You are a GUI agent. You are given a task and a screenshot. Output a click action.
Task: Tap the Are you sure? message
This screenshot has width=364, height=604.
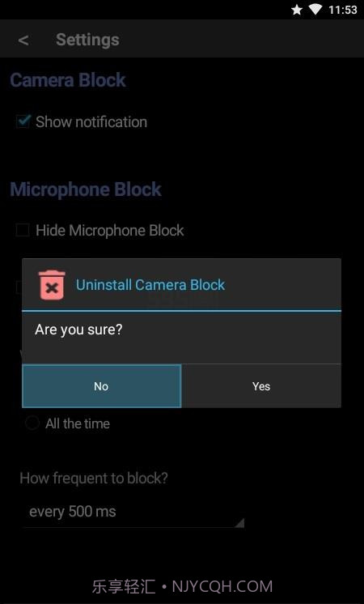pyautogui.click(x=78, y=330)
